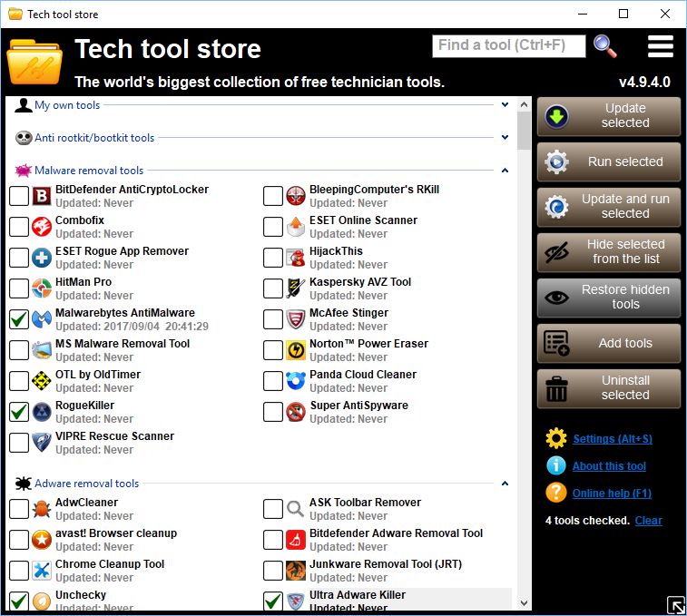Open Online help (F1) link
The image size is (687, 616).
coord(612,493)
